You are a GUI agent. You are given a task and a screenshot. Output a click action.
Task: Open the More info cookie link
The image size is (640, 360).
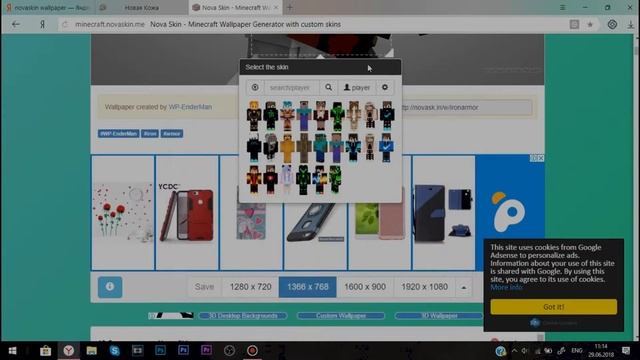pos(506,287)
